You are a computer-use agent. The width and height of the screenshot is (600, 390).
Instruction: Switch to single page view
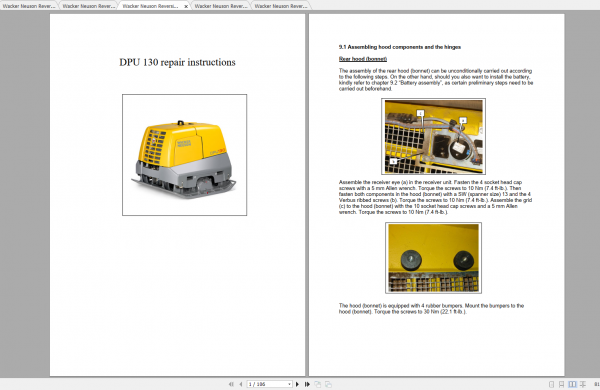[x=551, y=384]
